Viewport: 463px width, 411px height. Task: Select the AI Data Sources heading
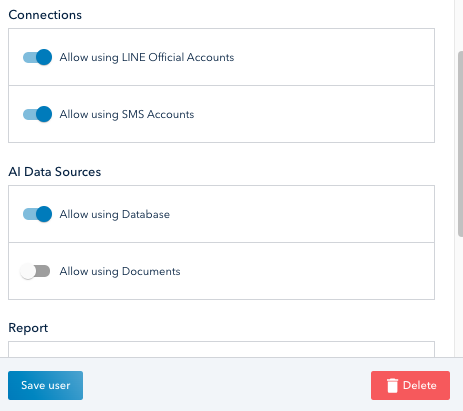coord(55,172)
